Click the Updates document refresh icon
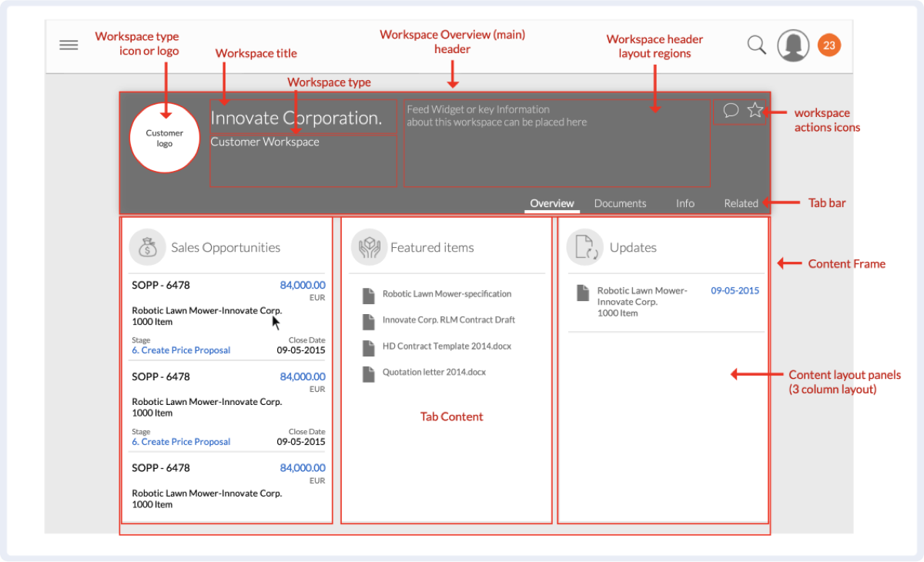Image resolution: width=924 pixels, height=562 pixels. (584, 247)
